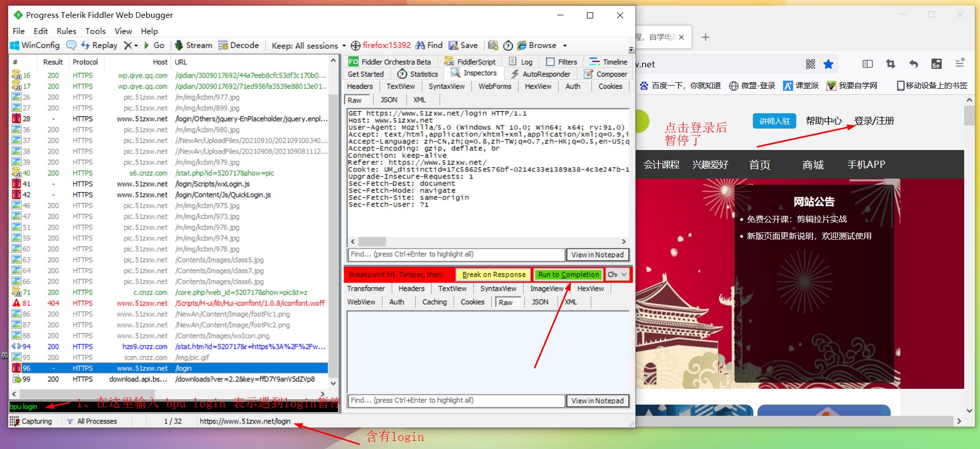This screenshot has height=449, width=980.
Task: Close the current browser tab
Action: (681, 37)
